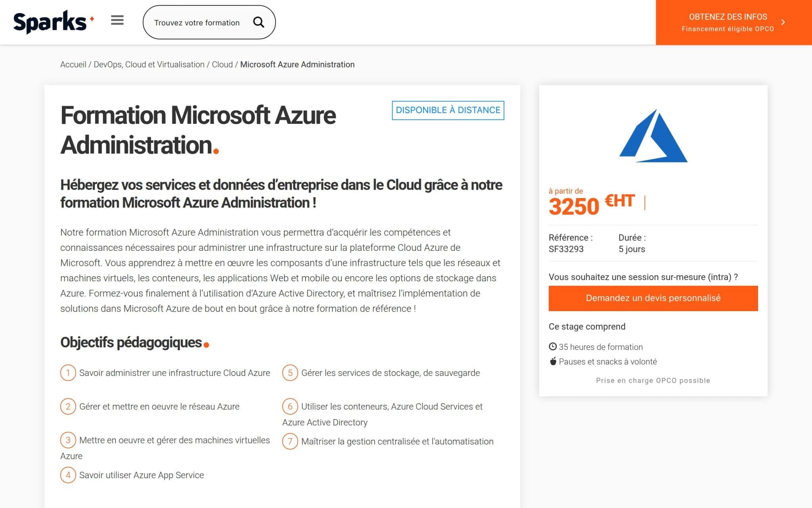The image size is (812, 508).
Task: Click the Hébergez vos services subtitle heading
Action: click(281, 194)
